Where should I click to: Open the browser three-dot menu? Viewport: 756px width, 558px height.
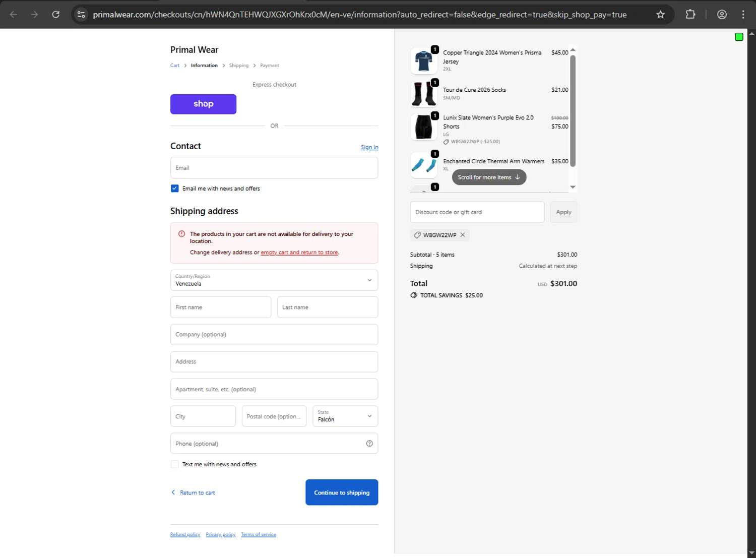(x=743, y=15)
